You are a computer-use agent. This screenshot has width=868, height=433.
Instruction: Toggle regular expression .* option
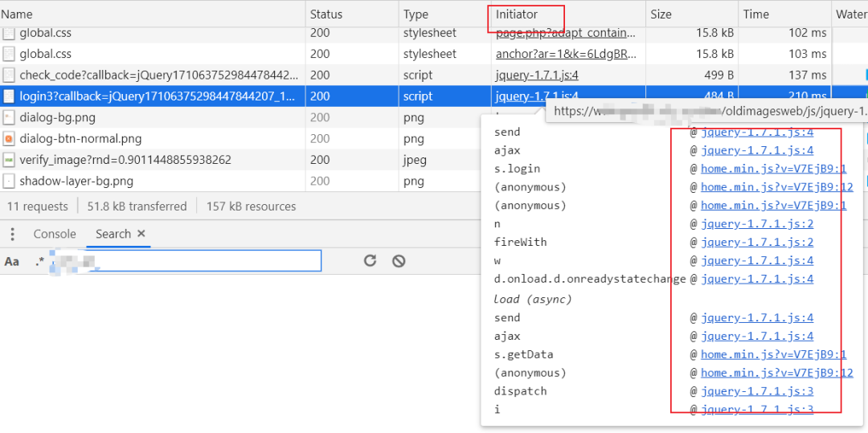(x=39, y=261)
